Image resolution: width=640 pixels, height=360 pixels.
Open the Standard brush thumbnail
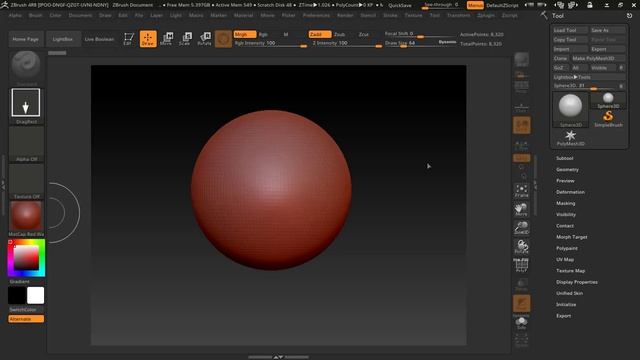tap(26, 68)
